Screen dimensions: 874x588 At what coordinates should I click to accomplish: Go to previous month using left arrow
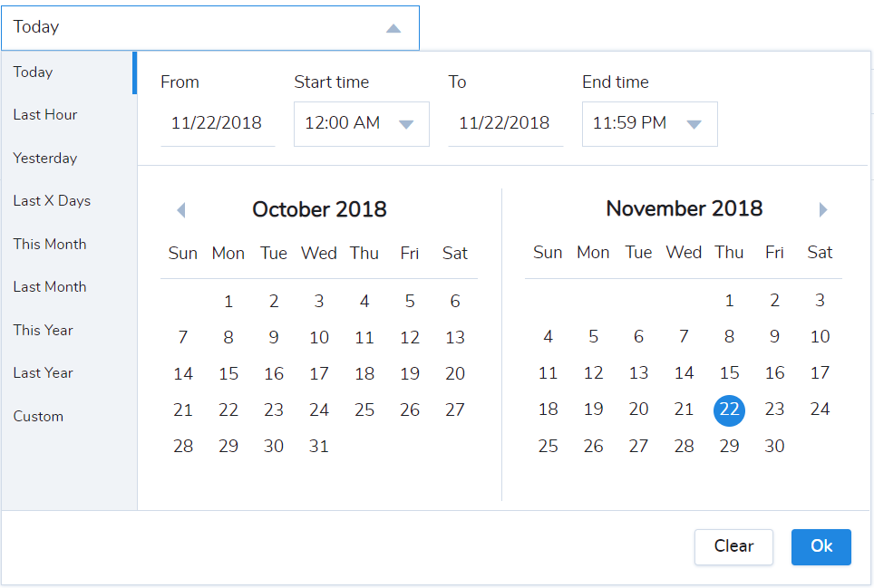tap(180, 210)
